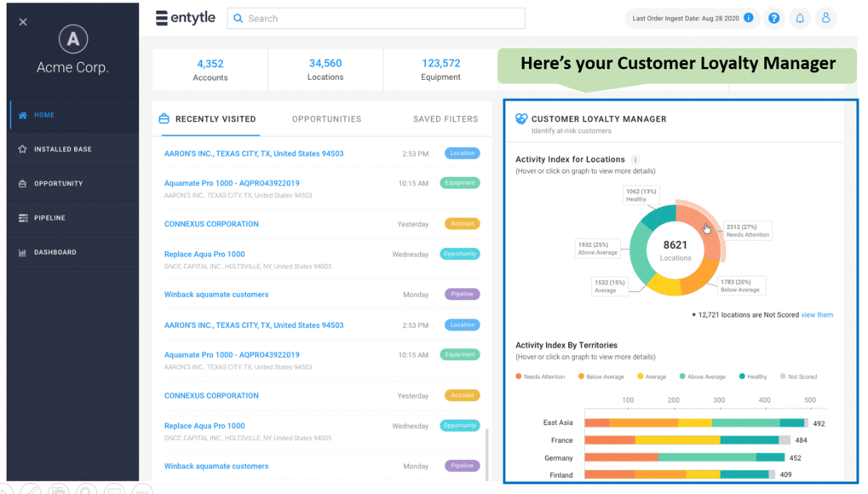This screenshot has width=868, height=494.
Task: Click the Acme Corp circled A logo
Action: (x=73, y=39)
